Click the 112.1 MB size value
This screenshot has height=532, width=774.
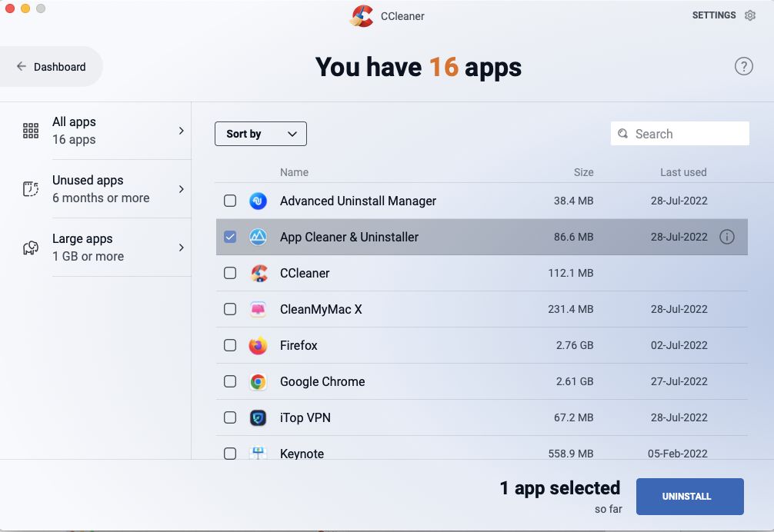tap(571, 273)
